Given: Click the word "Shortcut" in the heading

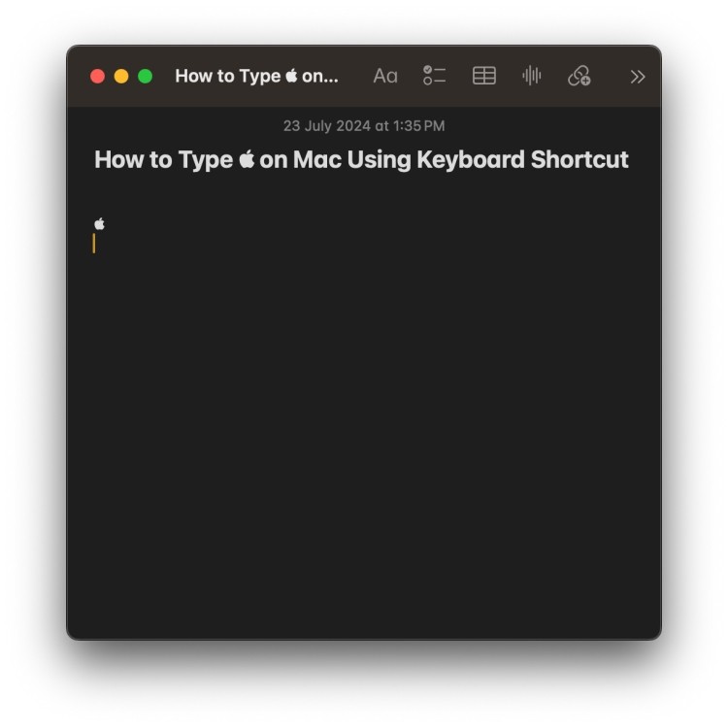Looking at the screenshot, I should click(x=579, y=160).
